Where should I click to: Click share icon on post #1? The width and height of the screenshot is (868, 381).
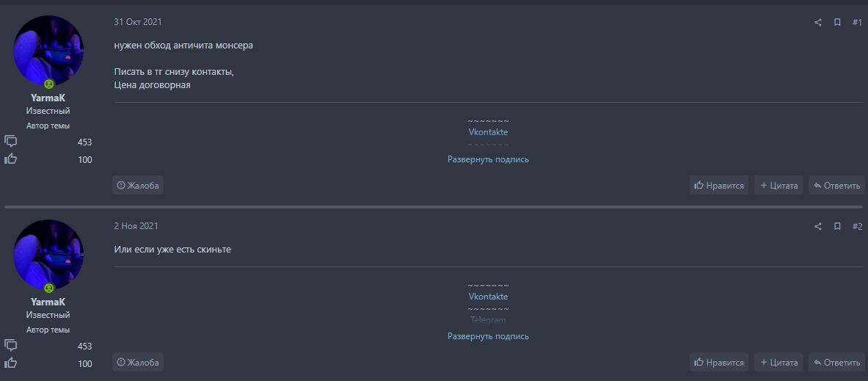coord(818,23)
